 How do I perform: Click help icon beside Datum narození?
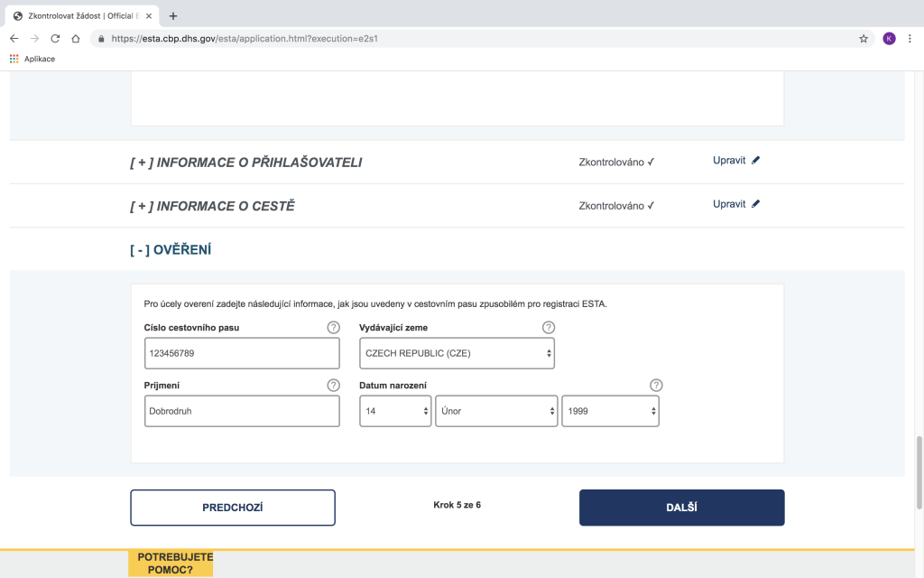coord(656,386)
